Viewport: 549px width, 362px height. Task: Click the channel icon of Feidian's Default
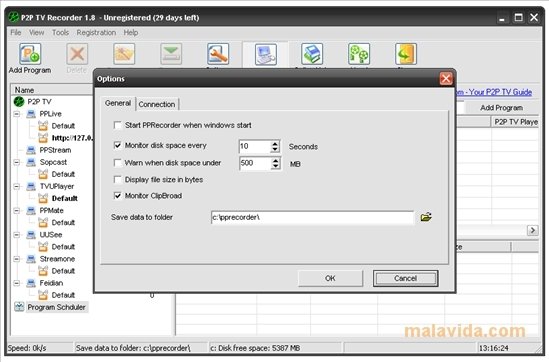pyautogui.click(x=43, y=295)
